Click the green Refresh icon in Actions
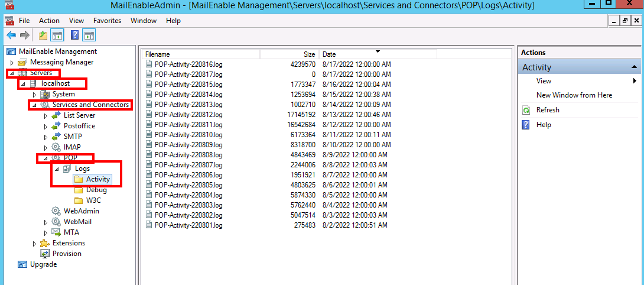The height and width of the screenshot is (285, 644). pos(526,110)
